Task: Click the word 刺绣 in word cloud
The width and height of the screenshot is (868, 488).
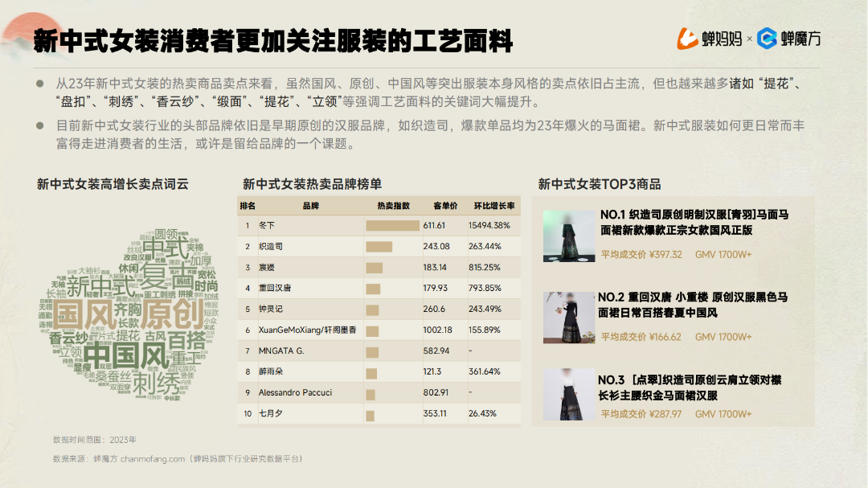Action: 157,383
